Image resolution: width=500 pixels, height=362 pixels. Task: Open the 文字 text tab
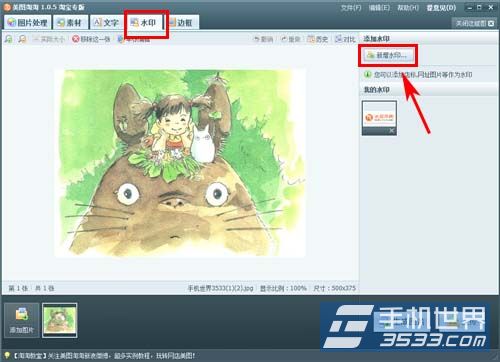107,22
